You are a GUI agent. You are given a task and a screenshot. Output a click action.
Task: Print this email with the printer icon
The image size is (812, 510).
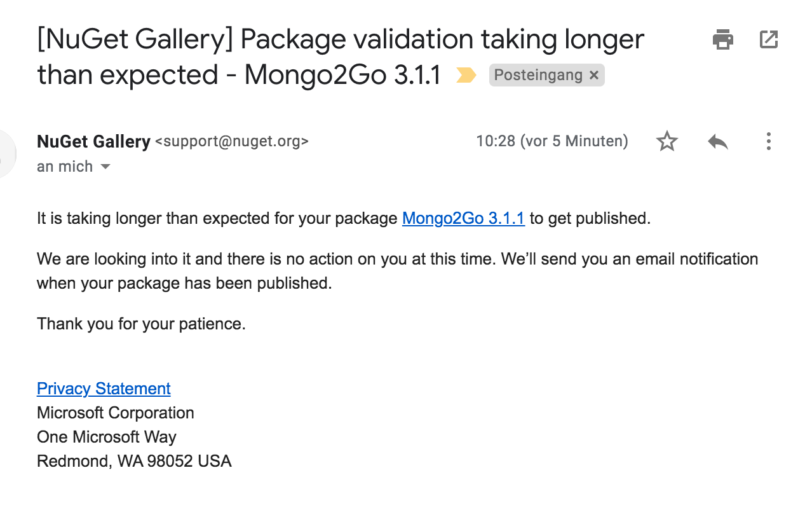tap(723, 40)
